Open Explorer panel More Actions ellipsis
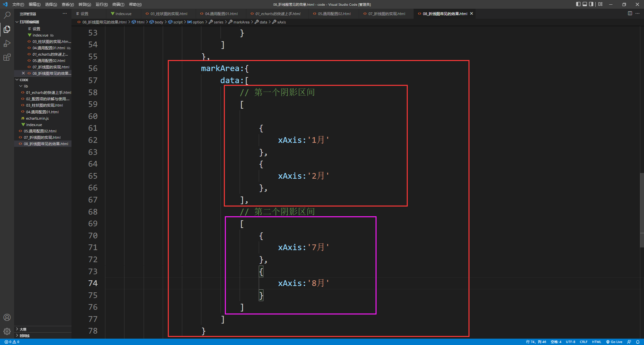 (64, 13)
